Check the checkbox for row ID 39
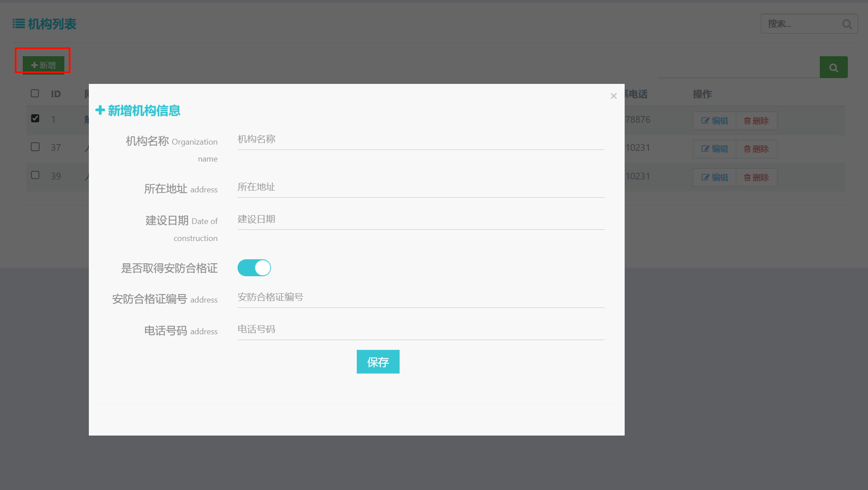 (x=35, y=175)
